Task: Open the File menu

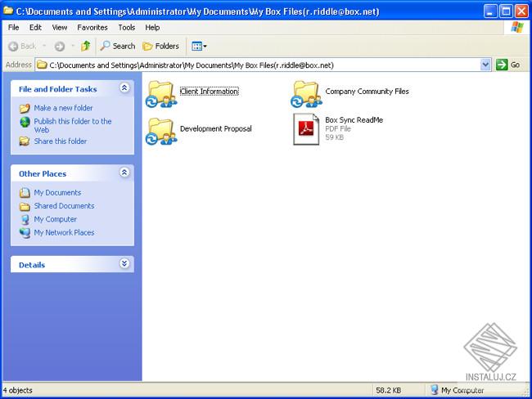Action: 14,28
